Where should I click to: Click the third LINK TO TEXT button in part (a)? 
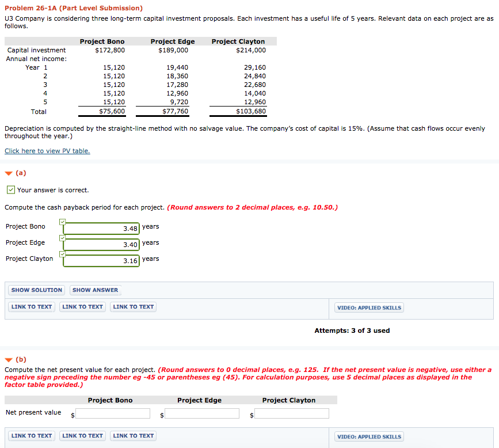(133, 306)
